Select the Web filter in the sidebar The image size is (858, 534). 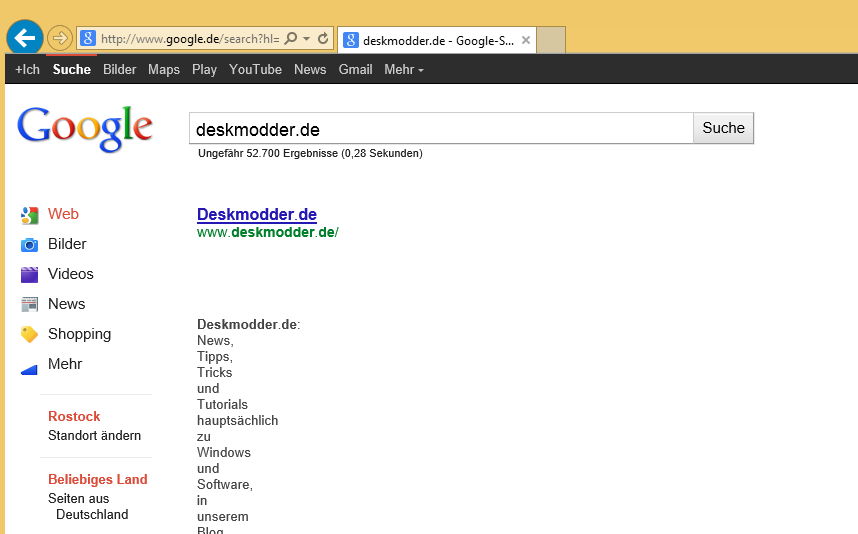[63, 214]
